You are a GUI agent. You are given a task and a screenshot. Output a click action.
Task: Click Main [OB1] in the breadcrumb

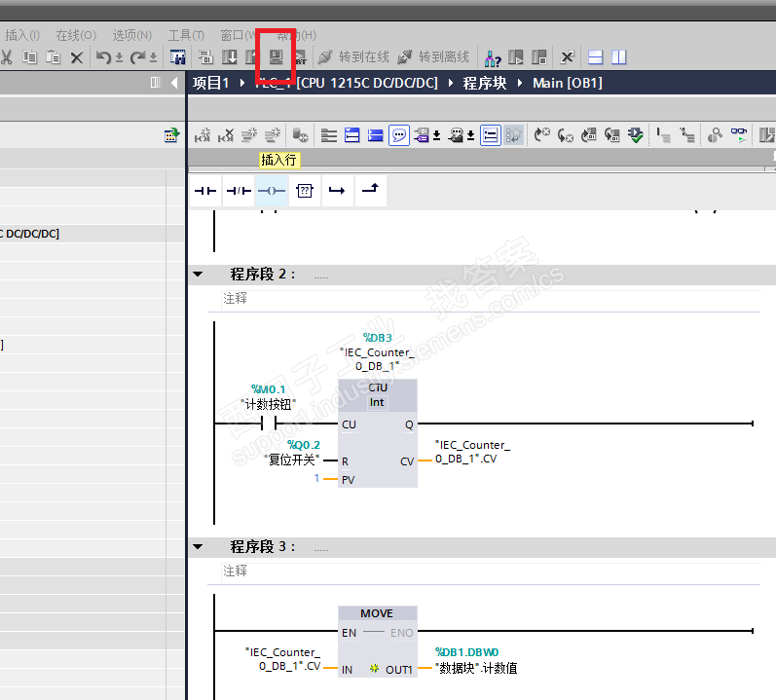click(568, 83)
